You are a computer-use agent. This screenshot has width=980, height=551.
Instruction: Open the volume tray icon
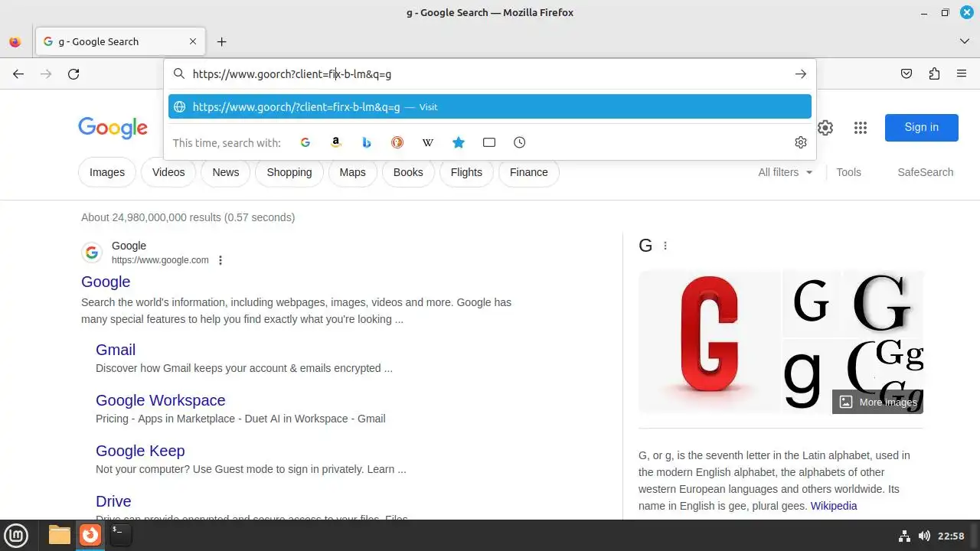pyautogui.click(x=924, y=536)
